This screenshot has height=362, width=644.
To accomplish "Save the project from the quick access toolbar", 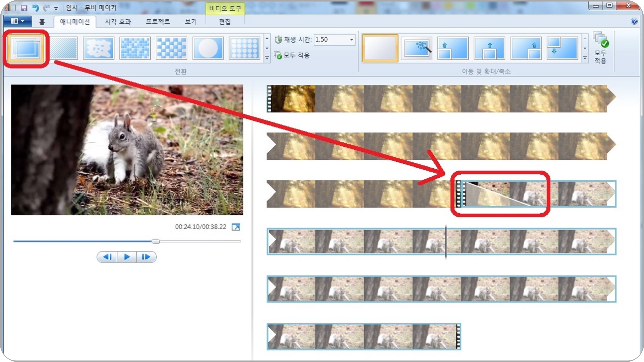I will (24, 8).
